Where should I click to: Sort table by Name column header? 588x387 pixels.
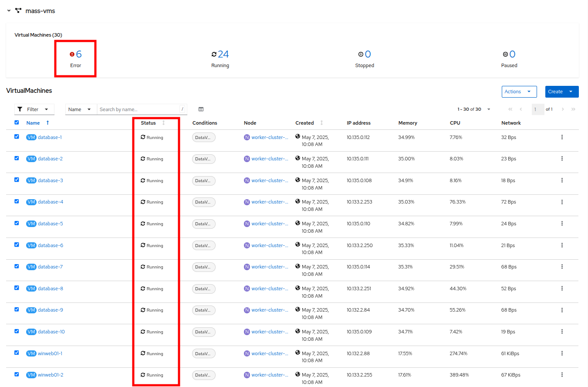[x=33, y=123]
